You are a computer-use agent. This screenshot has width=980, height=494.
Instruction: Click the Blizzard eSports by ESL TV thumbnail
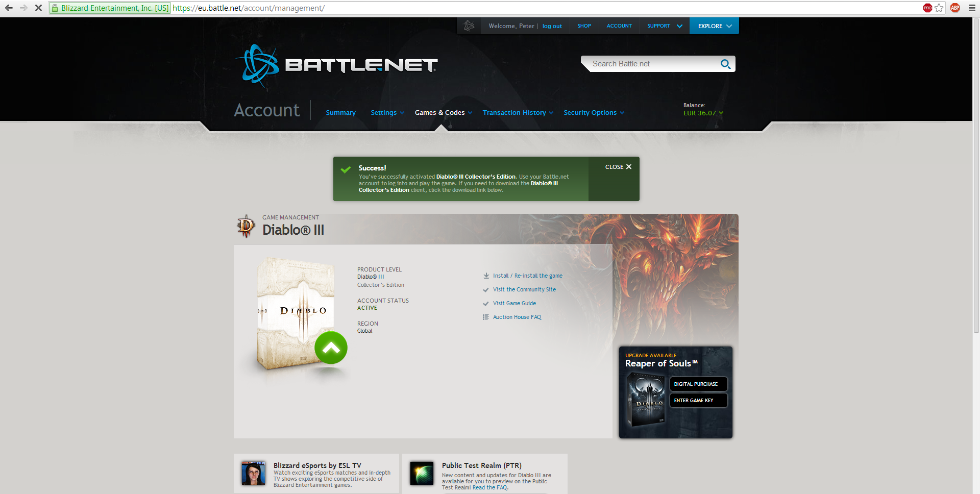254,474
